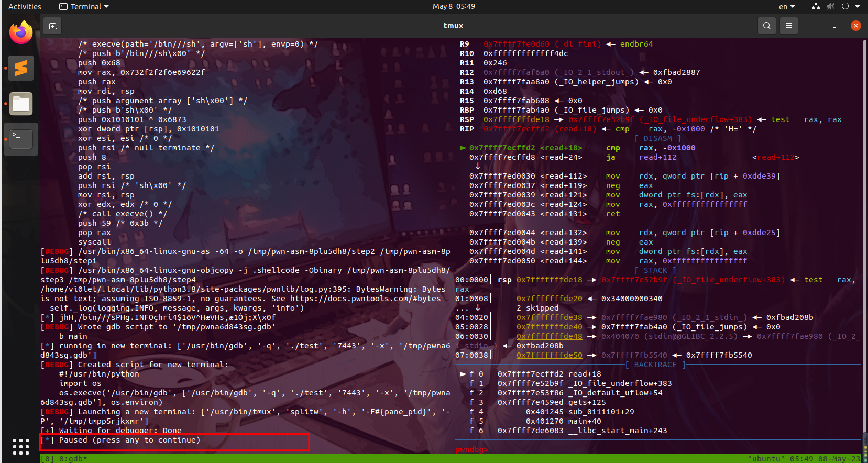Click the terminal scrollbar on the right edge

click(x=864, y=246)
